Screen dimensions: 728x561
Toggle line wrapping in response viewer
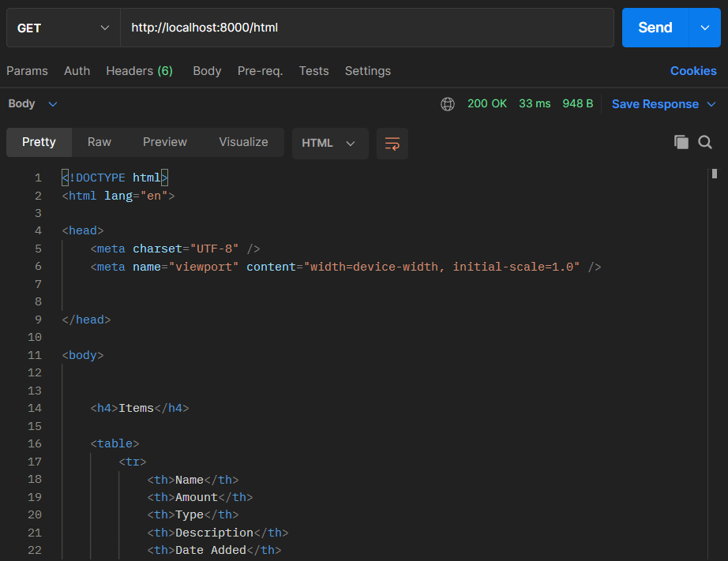(392, 143)
